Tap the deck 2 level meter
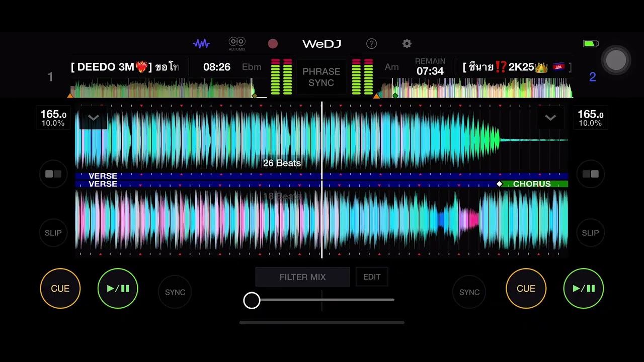 click(362, 76)
